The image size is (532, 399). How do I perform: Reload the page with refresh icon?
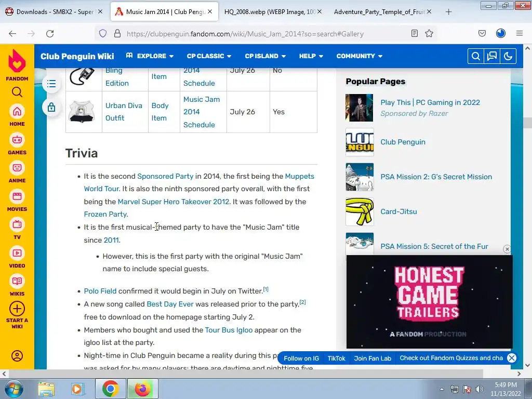50,34
